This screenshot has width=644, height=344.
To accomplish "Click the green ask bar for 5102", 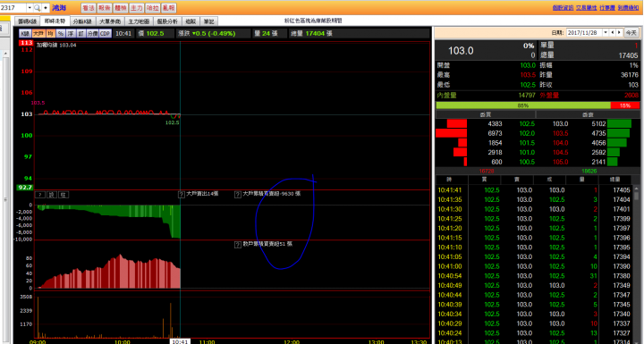I will point(619,123).
